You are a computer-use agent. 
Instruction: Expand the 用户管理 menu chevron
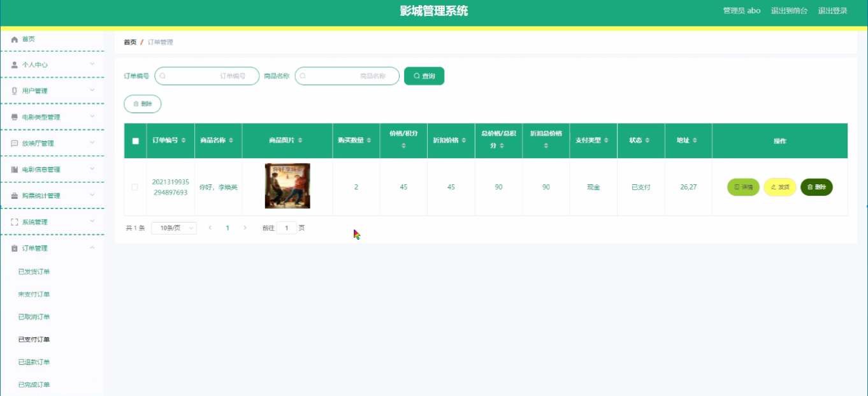tap(92, 91)
